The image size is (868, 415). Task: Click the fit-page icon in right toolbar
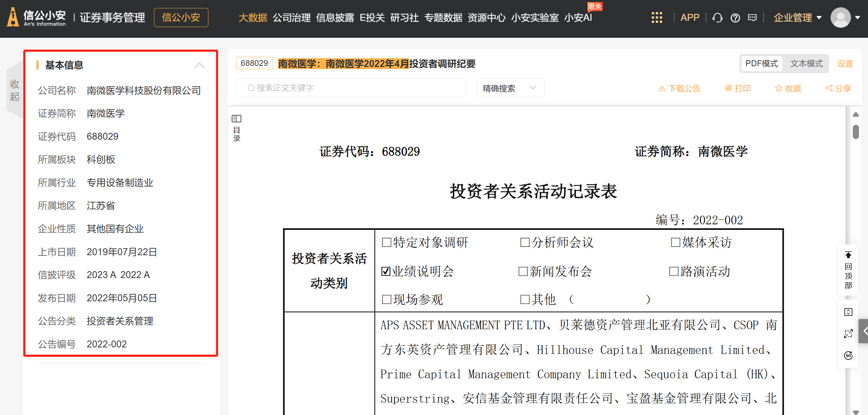pyautogui.click(x=848, y=312)
